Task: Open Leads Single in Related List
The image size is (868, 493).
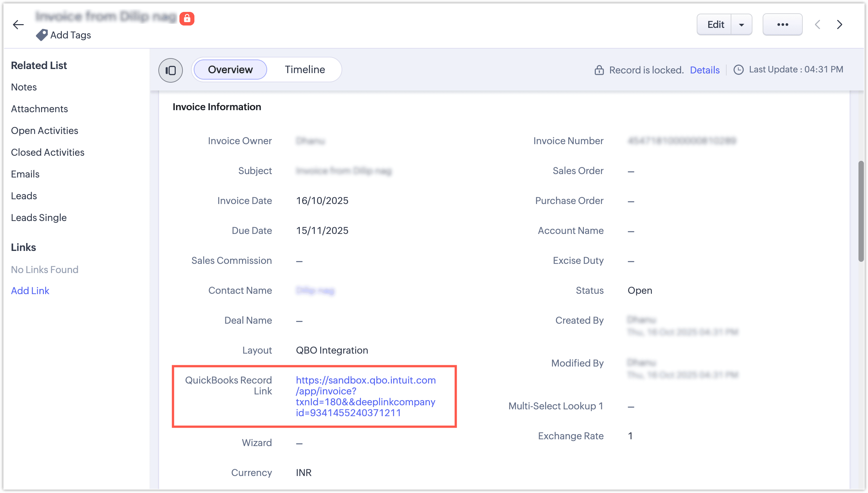Action: coord(39,218)
